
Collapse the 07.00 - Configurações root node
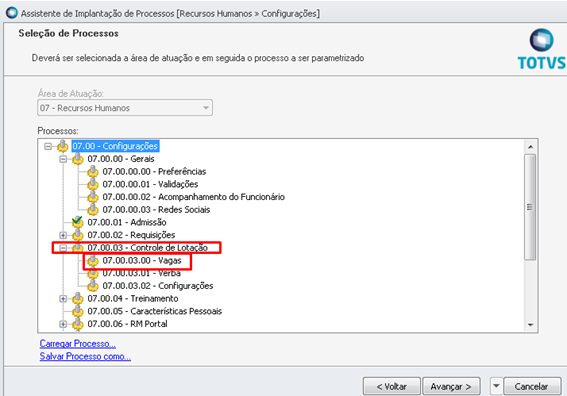click(48, 146)
